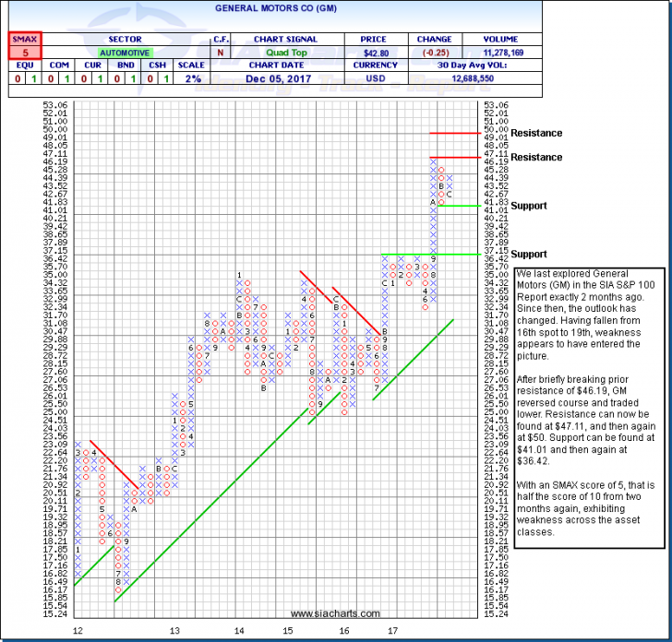Click the upper Resistance label at 50.00
The width and height of the screenshot is (672, 642).
coord(537,134)
